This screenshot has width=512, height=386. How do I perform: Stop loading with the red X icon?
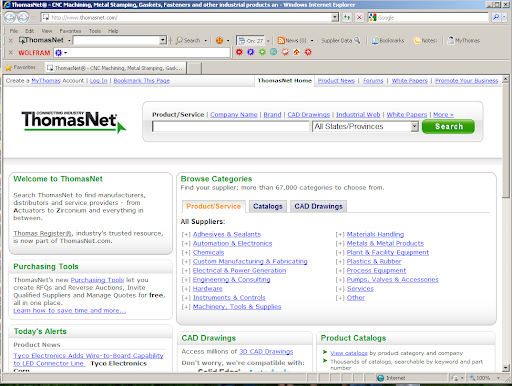point(359,17)
